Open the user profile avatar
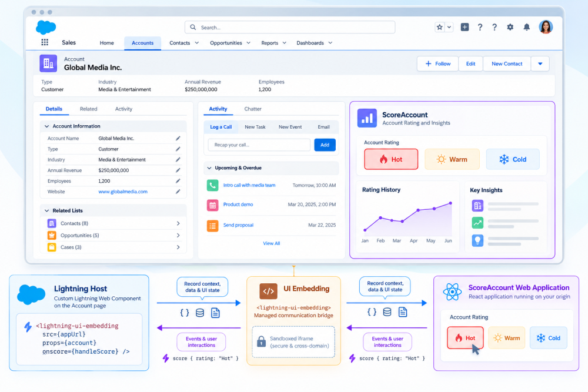The image size is (588, 392). 546,27
